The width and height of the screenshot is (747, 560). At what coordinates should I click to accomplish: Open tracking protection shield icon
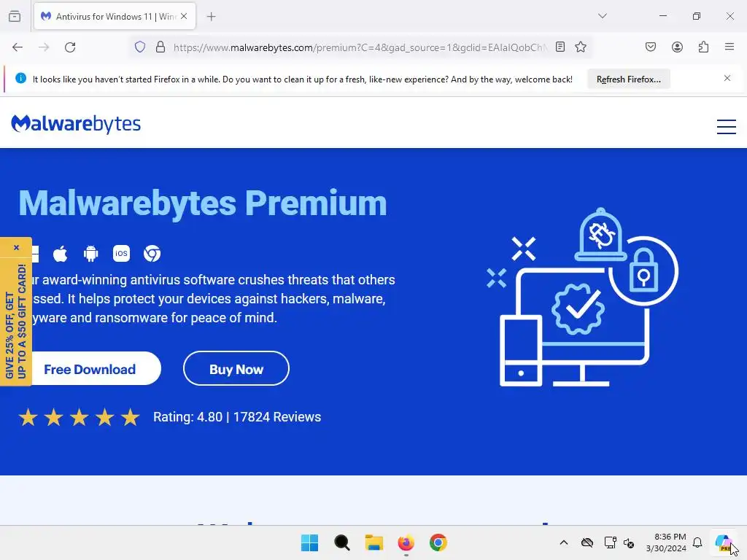click(x=139, y=47)
